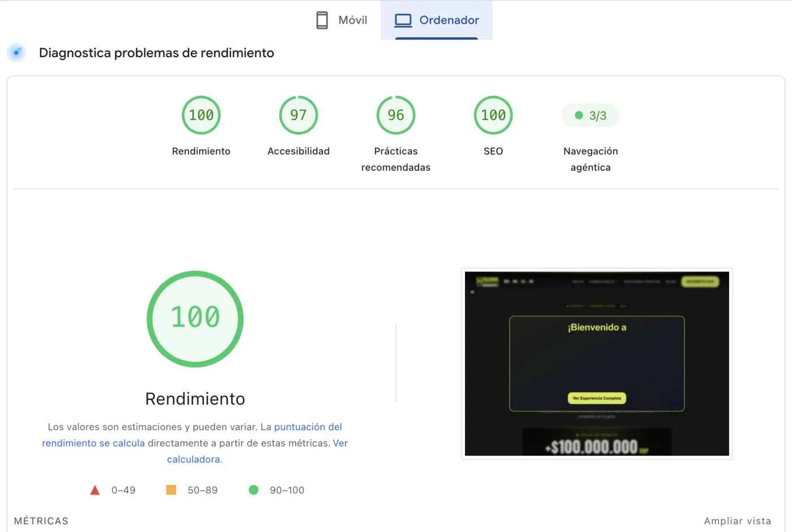
Task: Click the green circle 90–100 legend icon
Action: (x=253, y=490)
